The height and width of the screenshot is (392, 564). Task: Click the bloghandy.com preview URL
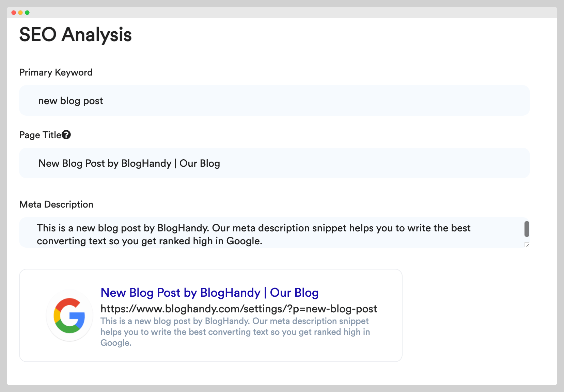238,309
